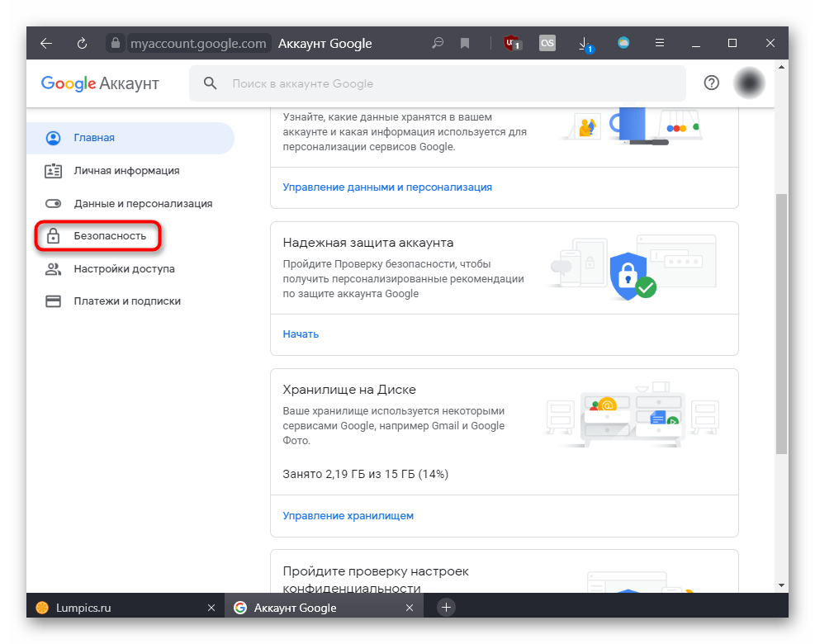Click the Last.fm extension icon
The width and height of the screenshot is (815, 644).
pyautogui.click(x=547, y=44)
